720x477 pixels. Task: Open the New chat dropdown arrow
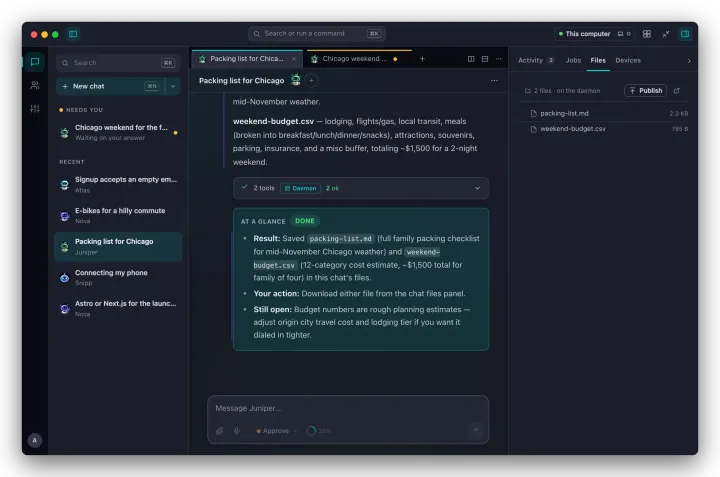173,86
